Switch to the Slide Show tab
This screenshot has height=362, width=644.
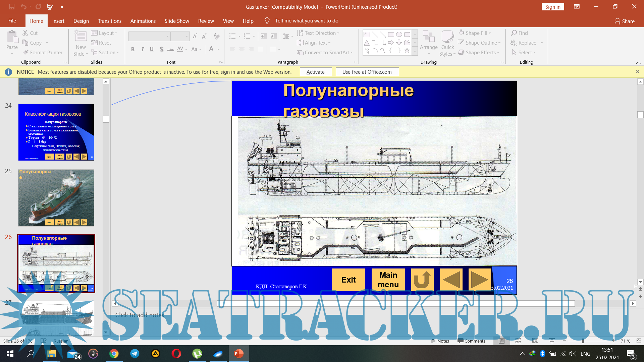point(176,21)
